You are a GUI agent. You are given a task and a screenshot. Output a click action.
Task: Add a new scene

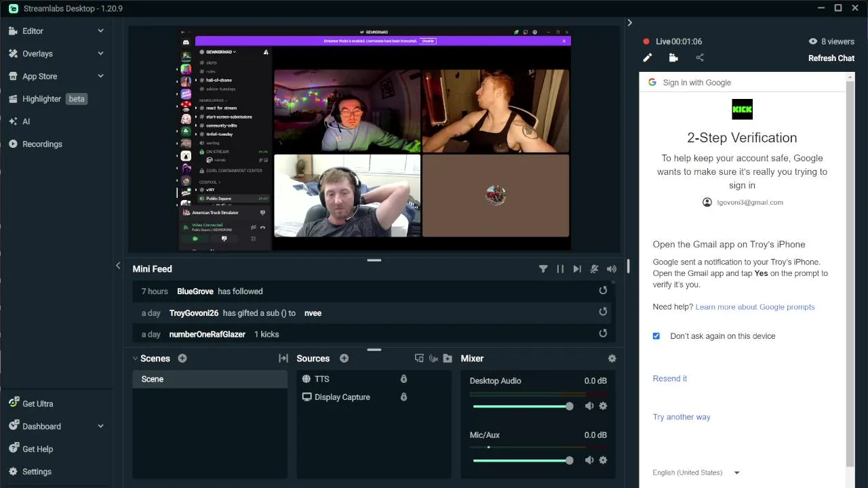pos(182,359)
